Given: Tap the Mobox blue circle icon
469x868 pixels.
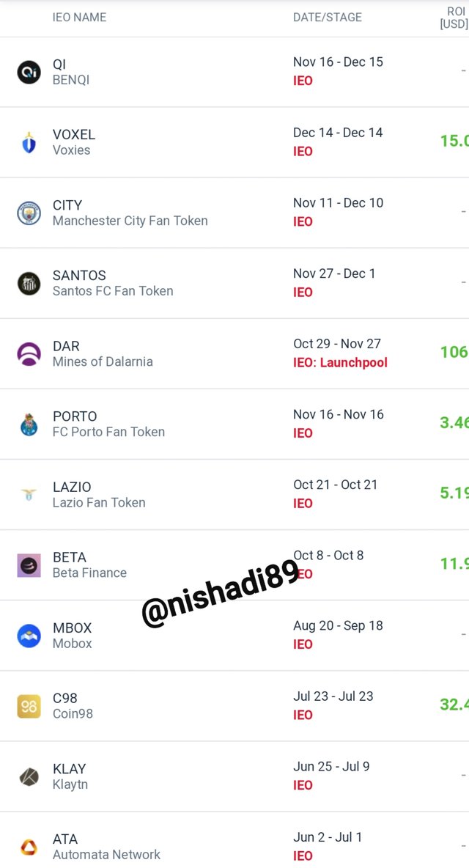Looking at the screenshot, I should pyautogui.click(x=29, y=636).
